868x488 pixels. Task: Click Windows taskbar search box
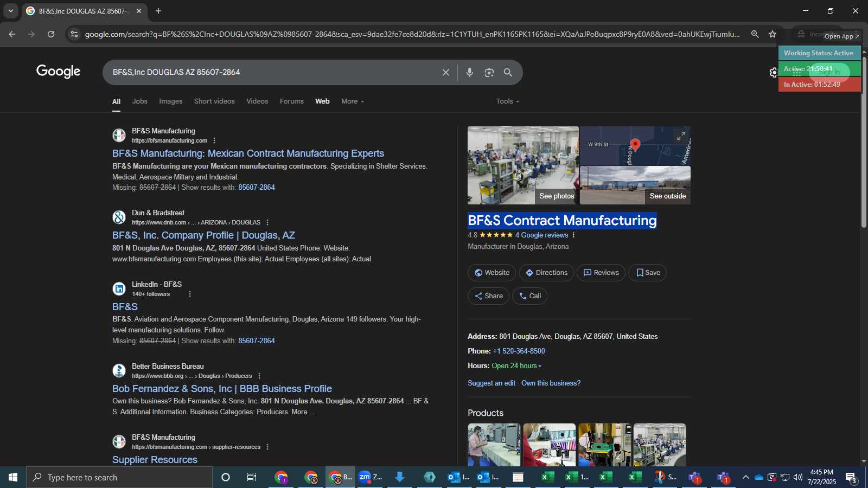pyautogui.click(x=119, y=477)
